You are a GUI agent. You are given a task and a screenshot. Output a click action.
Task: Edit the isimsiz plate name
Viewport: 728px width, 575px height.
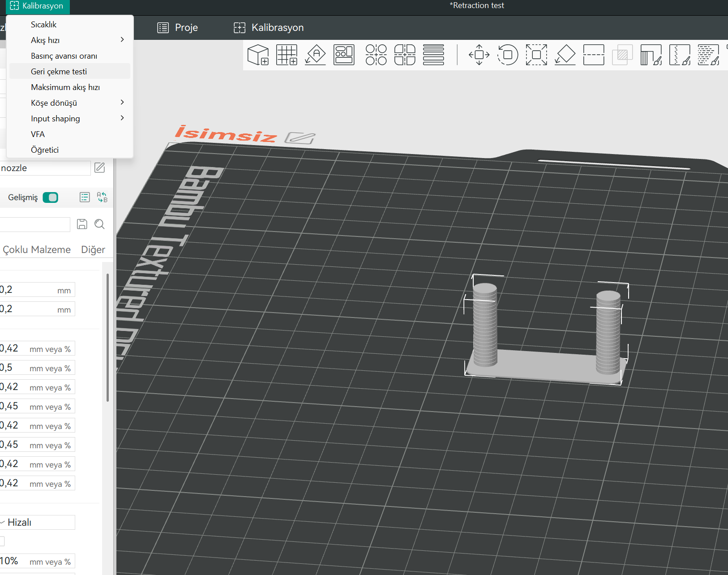[x=300, y=138]
